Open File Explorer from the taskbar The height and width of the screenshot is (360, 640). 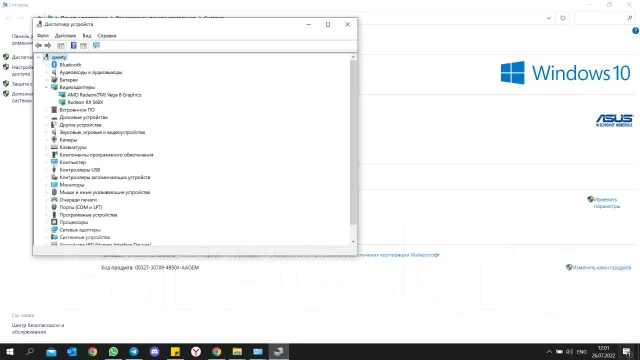pyautogui.click(x=237, y=351)
